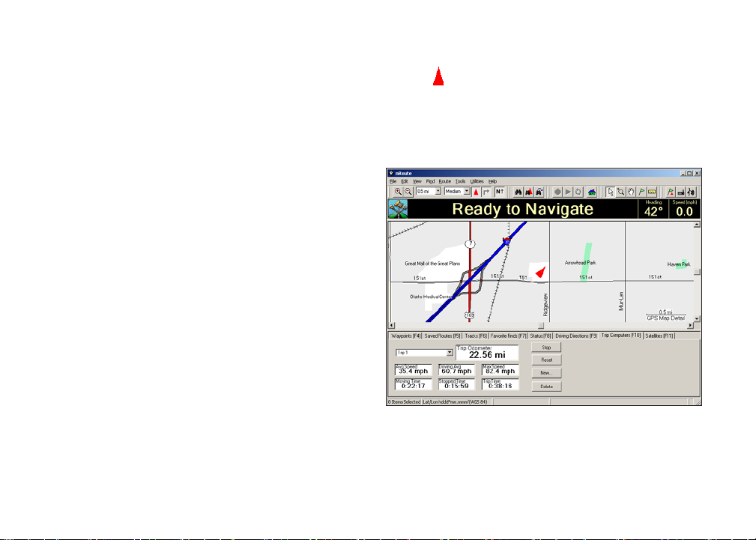This screenshot has width=756, height=540.
Task: Switch to the Saved Routes [F5] tab
Action: (x=442, y=336)
